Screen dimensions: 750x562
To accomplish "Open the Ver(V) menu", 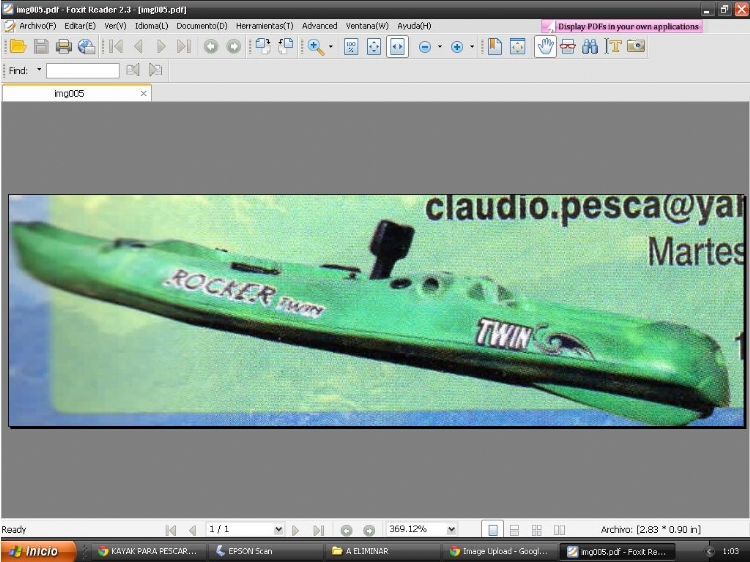I will tap(115, 26).
